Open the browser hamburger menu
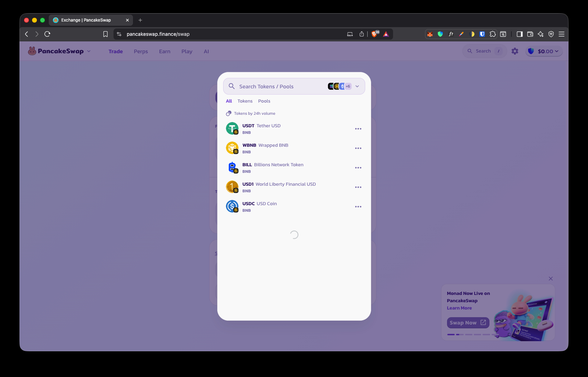 point(562,34)
